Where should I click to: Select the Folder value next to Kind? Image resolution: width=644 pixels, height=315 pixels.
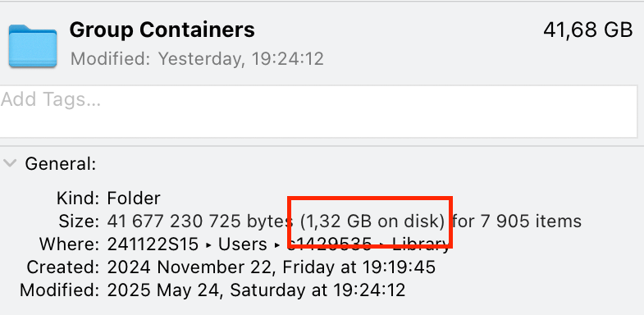134,199
